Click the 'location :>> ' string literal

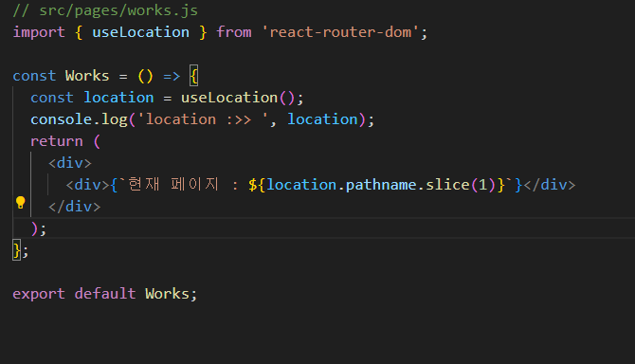point(203,119)
